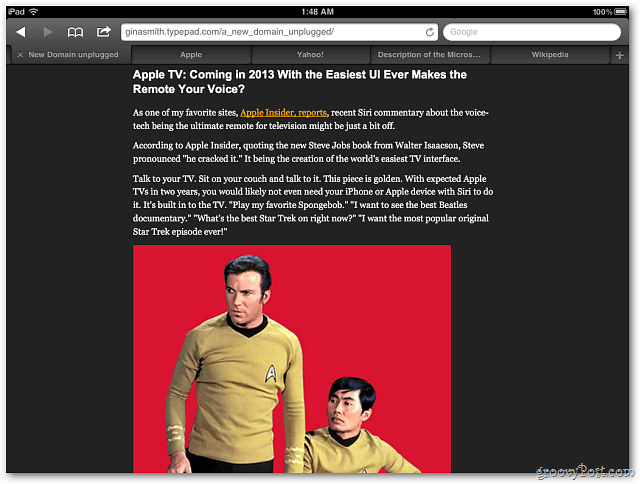Switch to the Yahoo! tab
Image resolution: width=640 pixels, height=484 pixels.
tap(310, 55)
